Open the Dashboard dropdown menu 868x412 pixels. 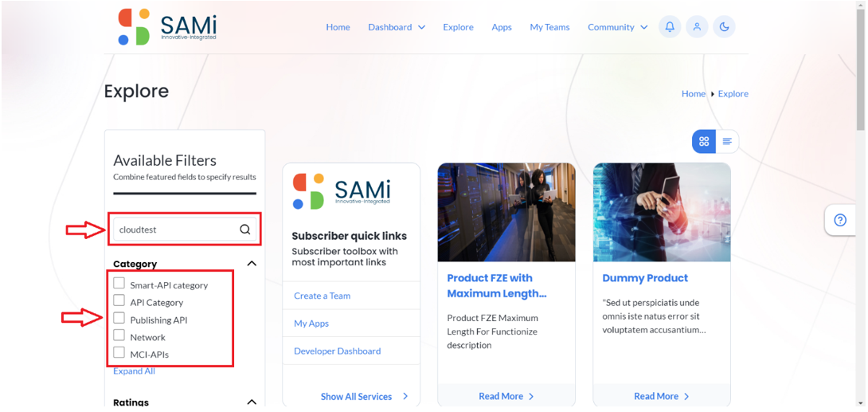click(397, 27)
